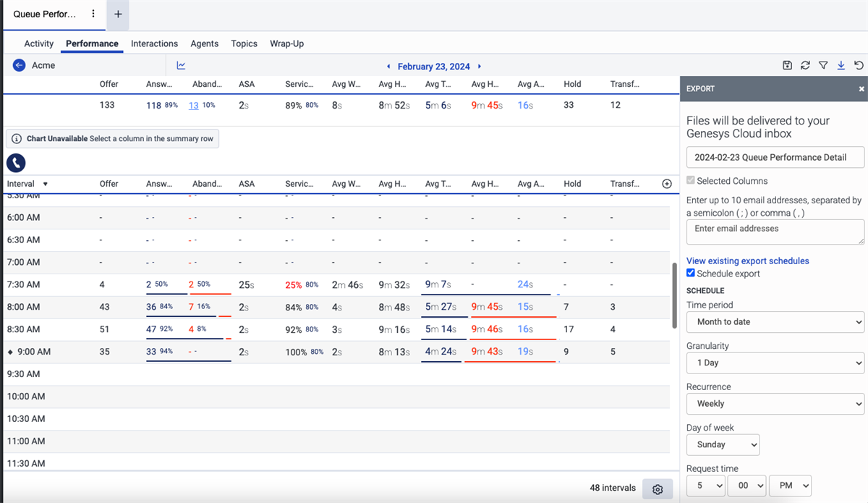Open Recurrence dropdown
This screenshot has height=503, width=868.
pyautogui.click(x=775, y=403)
